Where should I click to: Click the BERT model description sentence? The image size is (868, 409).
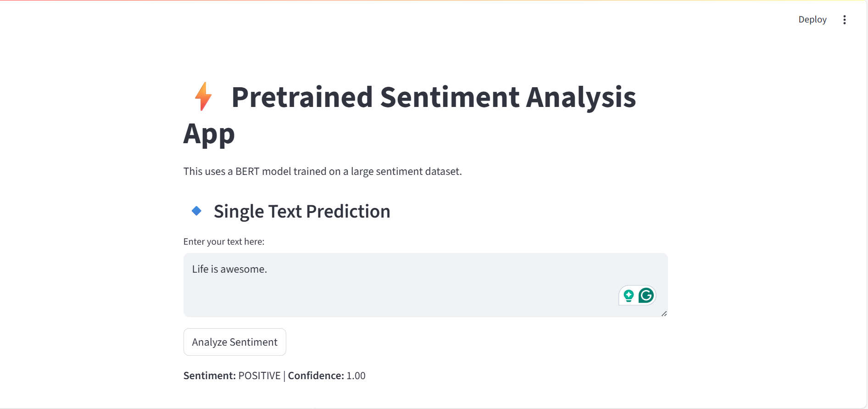point(322,171)
